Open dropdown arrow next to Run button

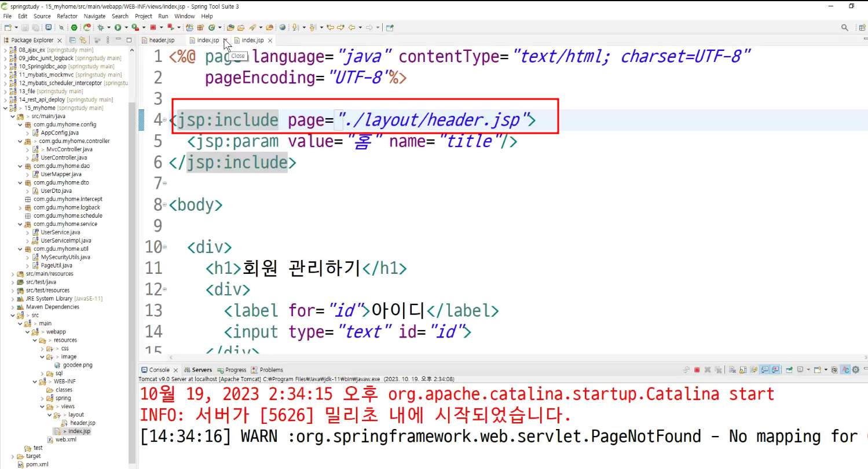point(125,27)
